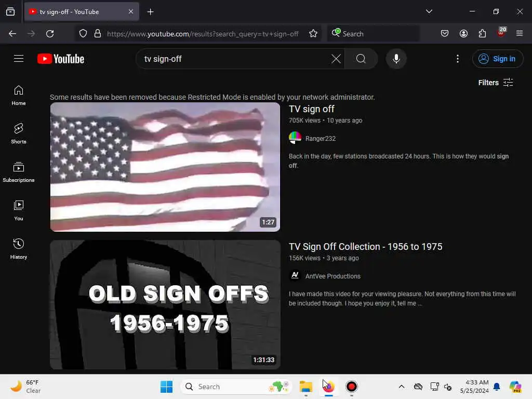Open the extensions puzzle icon
The height and width of the screenshot is (399, 532).
coord(482,33)
